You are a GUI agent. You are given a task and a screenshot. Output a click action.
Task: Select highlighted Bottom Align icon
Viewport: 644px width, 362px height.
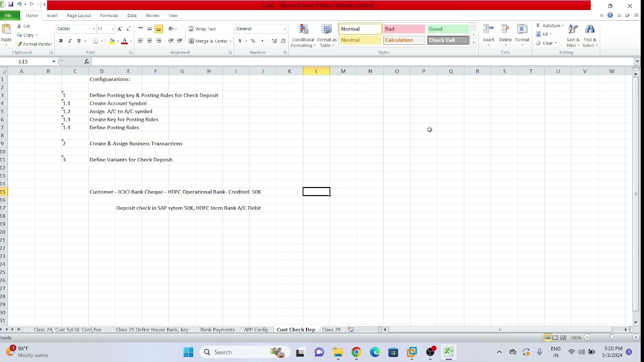click(x=158, y=29)
